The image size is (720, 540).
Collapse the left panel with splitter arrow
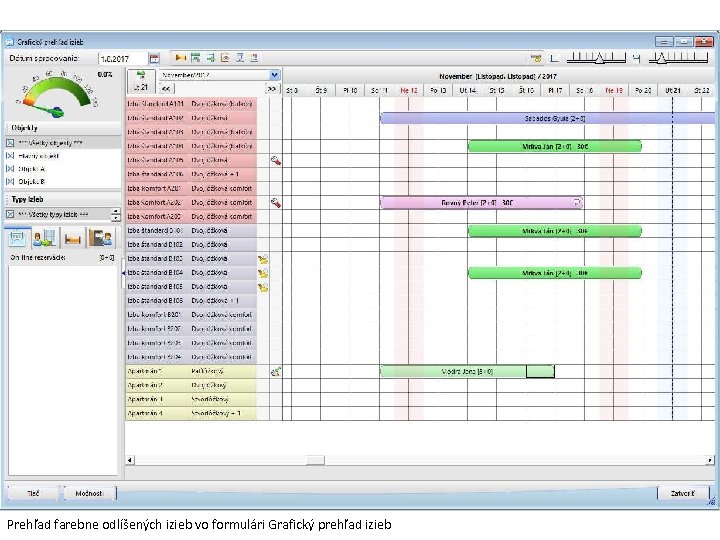pos(123,273)
